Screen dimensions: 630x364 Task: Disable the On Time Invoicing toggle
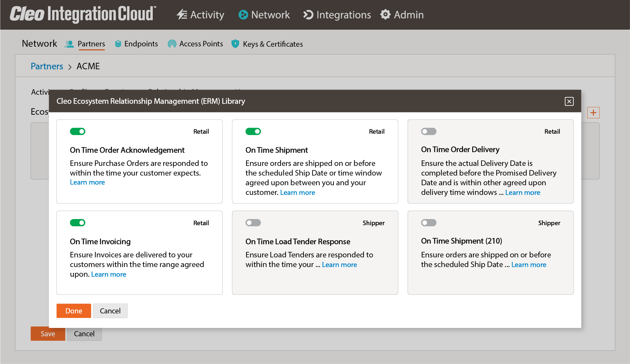78,223
